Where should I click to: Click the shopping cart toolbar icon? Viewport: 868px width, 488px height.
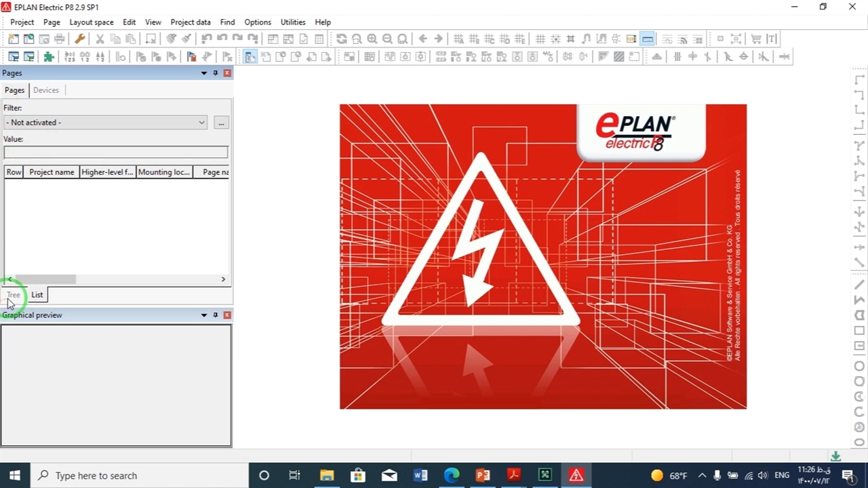pyautogui.click(x=756, y=39)
